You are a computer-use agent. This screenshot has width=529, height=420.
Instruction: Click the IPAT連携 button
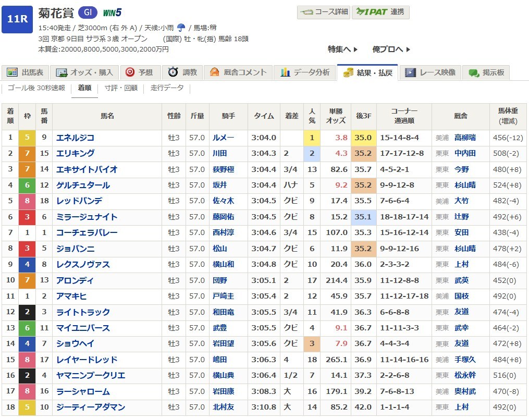pyautogui.click(x=380, y=12)
